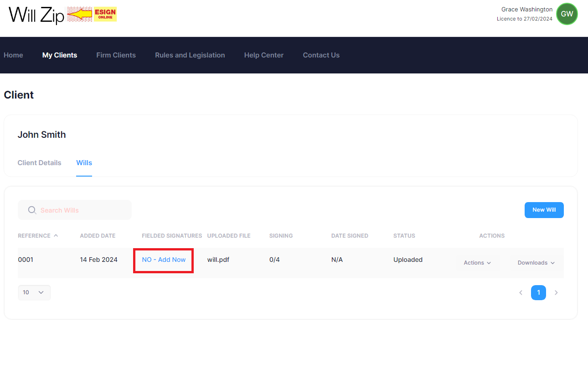Screen dimensions: 588x375
Task: Click the ADDED DATE column header
Action: (x=98, y=236)
